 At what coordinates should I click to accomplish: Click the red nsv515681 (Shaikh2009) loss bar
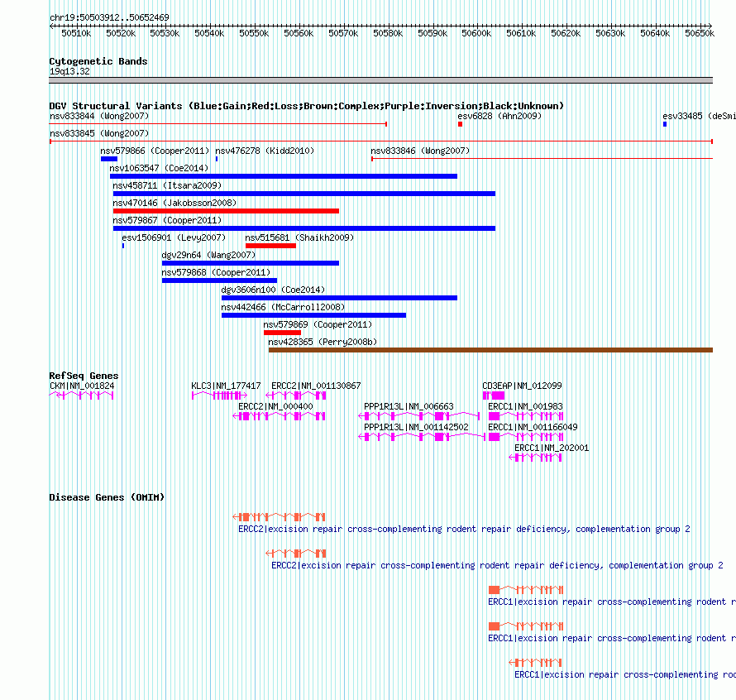(271, 246)
